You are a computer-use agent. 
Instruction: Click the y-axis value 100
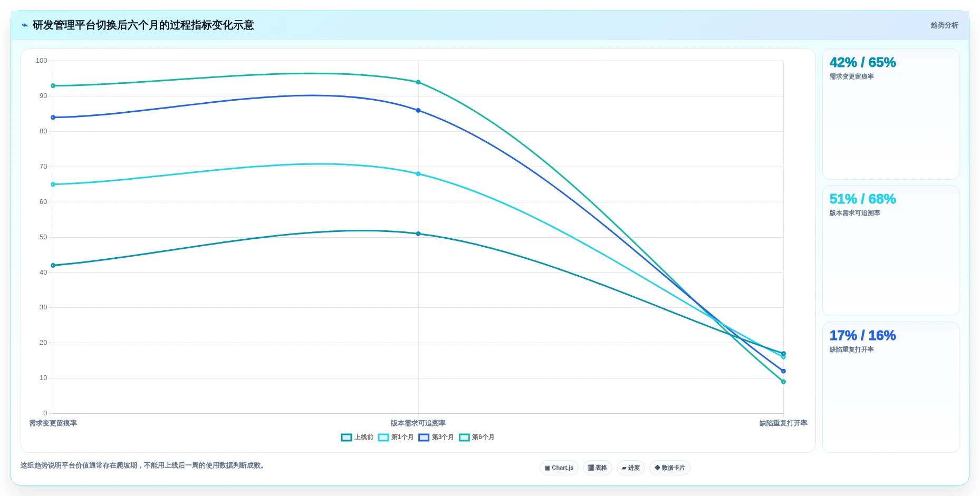pos(41,61)
